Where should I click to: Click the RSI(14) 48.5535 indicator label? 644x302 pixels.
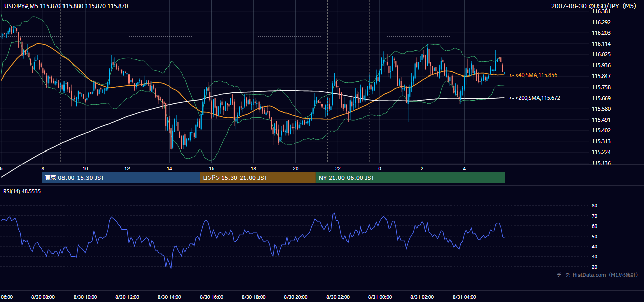coord(22,191)
